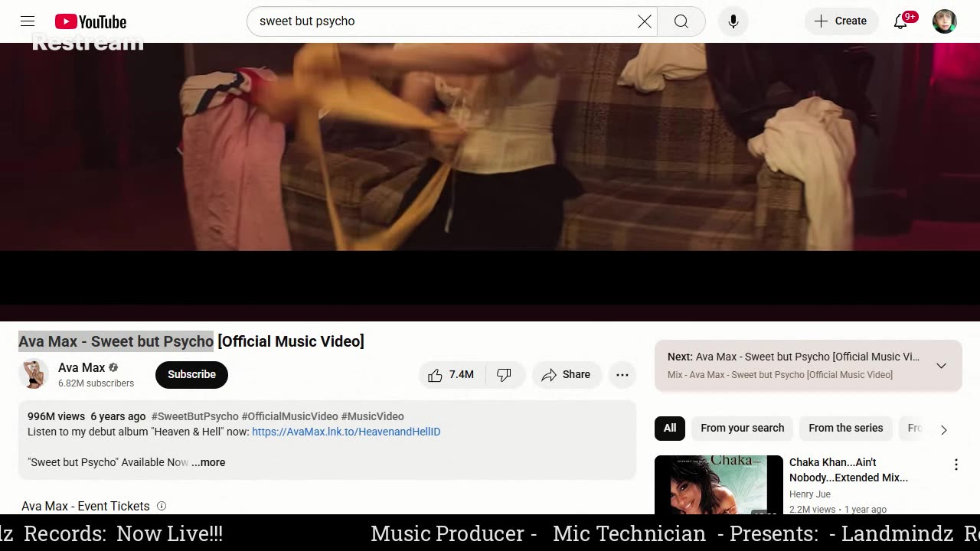Open the hamburger guide menu
This screenshot has height=551, width=980.
pos(28,21)
